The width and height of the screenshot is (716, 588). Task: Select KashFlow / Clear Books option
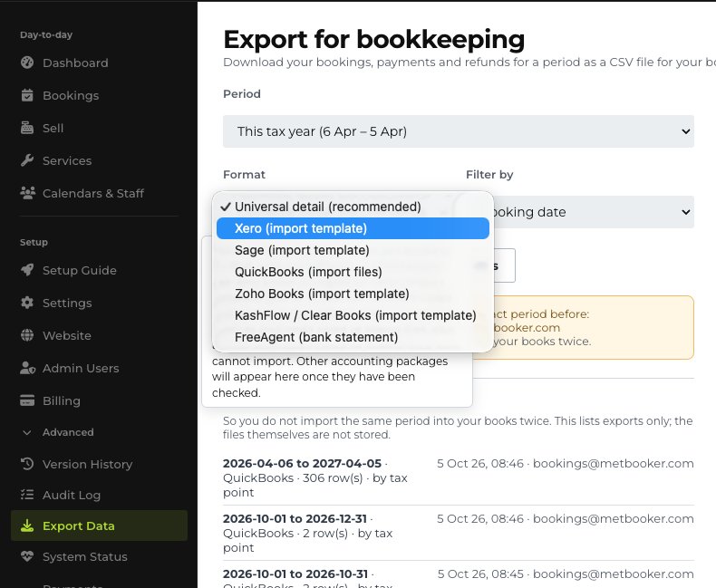[353, 315]
